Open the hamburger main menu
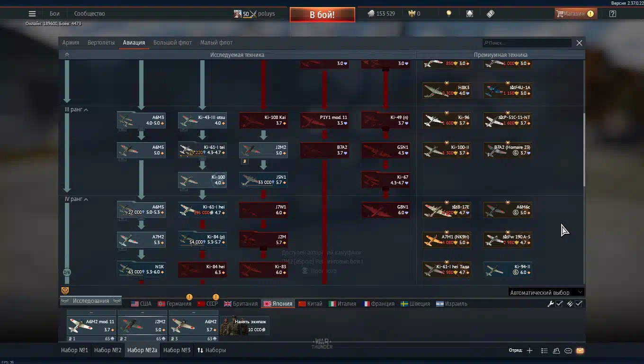 pos(32,14)
